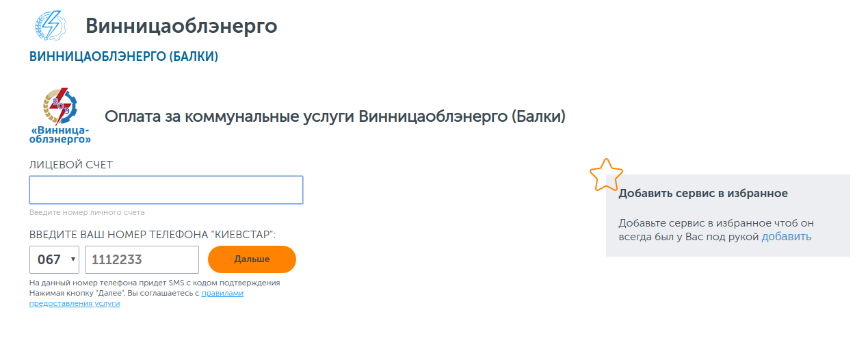Click the ВВЕДИТЕ ВАШ НОМЕР ТЕЛЕФОНА label
The image size is (868, 347).
tap(153, 234)
